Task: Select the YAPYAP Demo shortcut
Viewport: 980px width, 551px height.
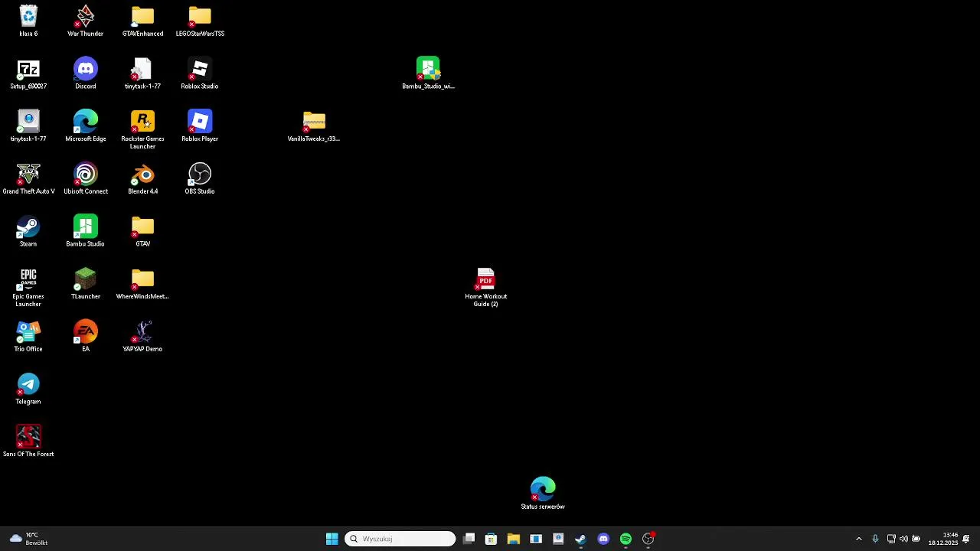Action: (x=142, y=337)
